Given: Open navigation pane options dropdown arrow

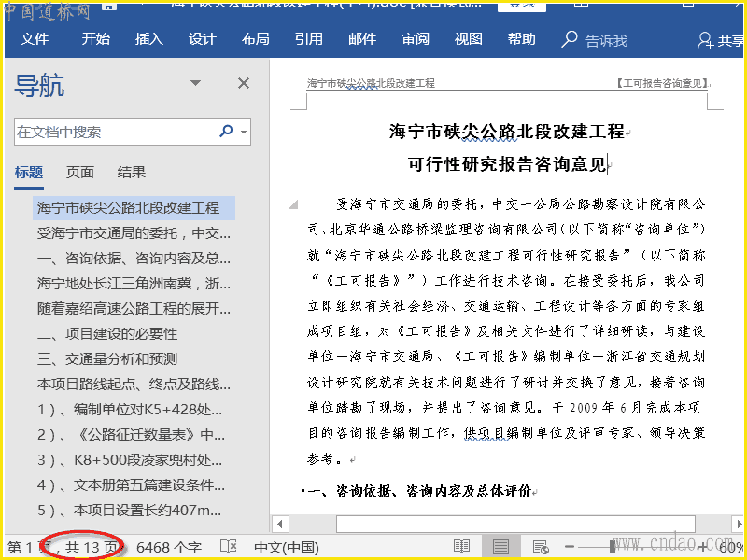Looking at the screenshot, I should [195, 83].
